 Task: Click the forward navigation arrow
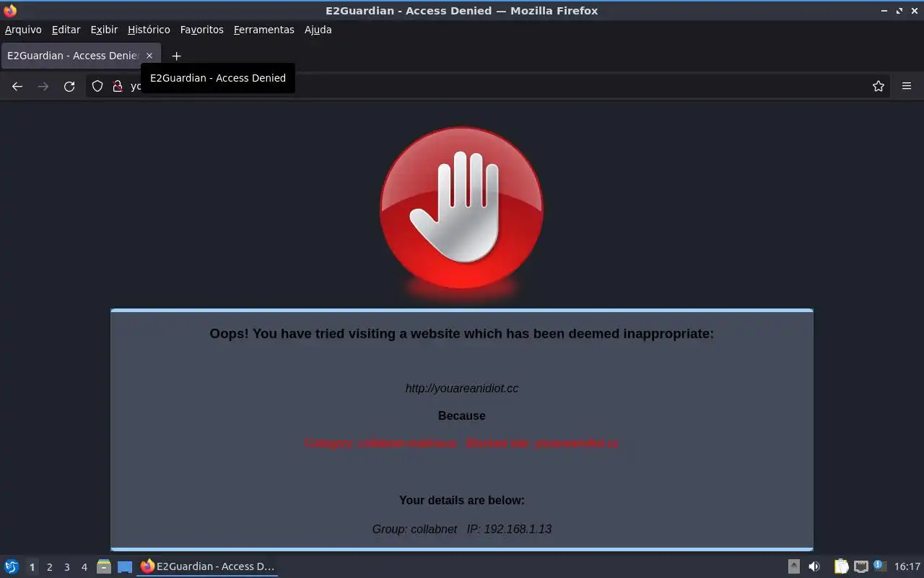click(43, 86)
